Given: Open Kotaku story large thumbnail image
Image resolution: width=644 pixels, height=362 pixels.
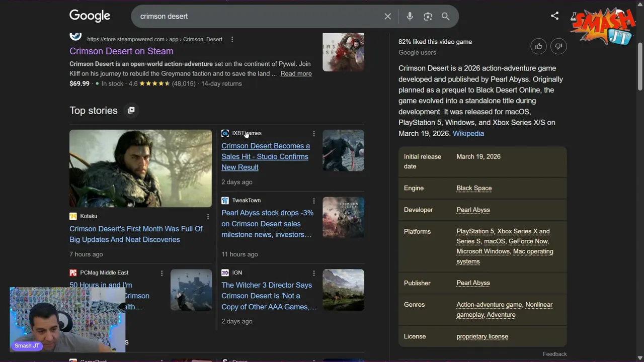Looking at the screenshot, I should (140, 168).
